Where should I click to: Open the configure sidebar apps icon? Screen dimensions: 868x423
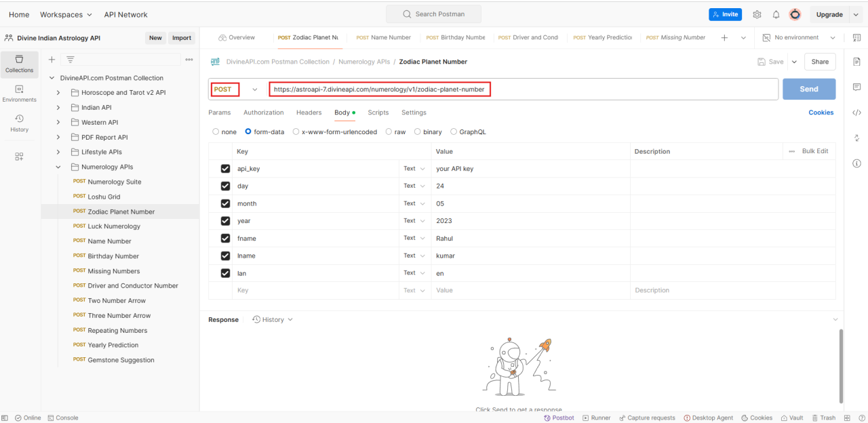coord(19,157)
